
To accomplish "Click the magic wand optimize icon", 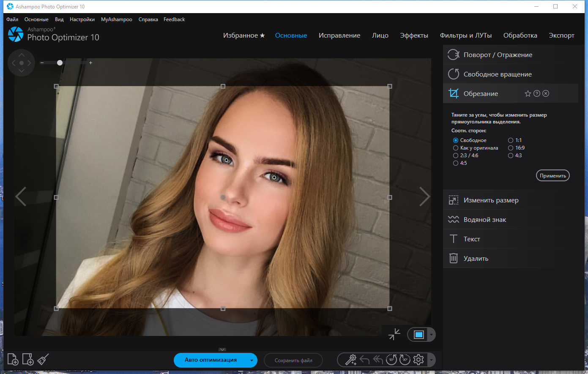I will click(351, 360).
